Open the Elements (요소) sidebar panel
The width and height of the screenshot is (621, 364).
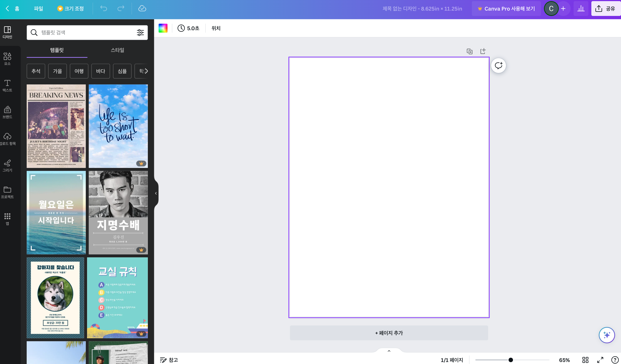7,59
